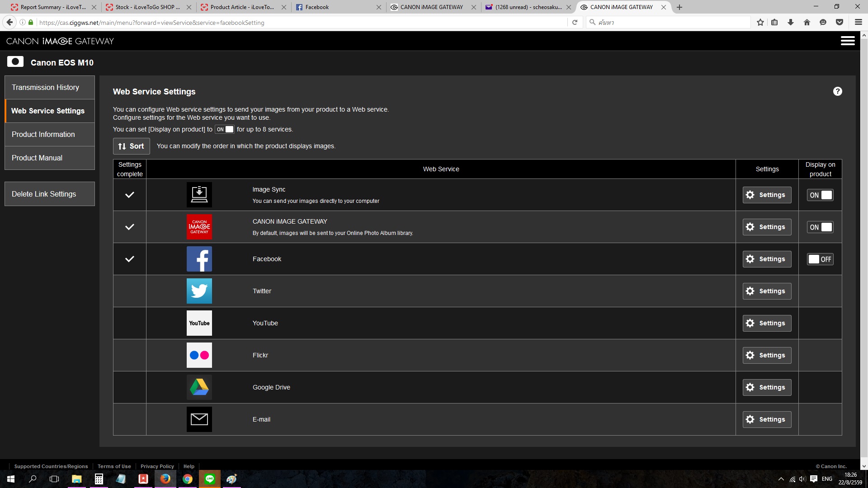
Task: Open ENG language indicator in tray
Action: click(x=827, y=479)
